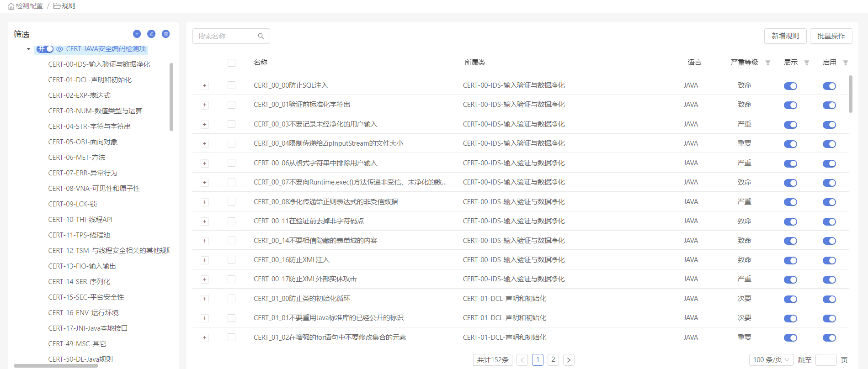Image resolution: width=868 pixels, height=369 pixels.
Task: Select CERT-01-DCL-声明和初始化 in tree
Action: (90, 80)
